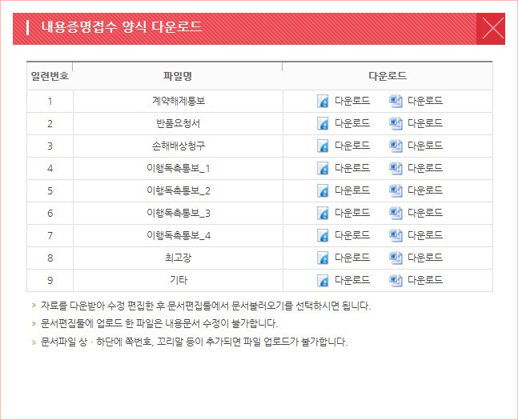The height and width of the screenshot is (420, 518).
Task: Click the note starting with 문서편집툴에 업로드
Action: [x=159, y=323]
